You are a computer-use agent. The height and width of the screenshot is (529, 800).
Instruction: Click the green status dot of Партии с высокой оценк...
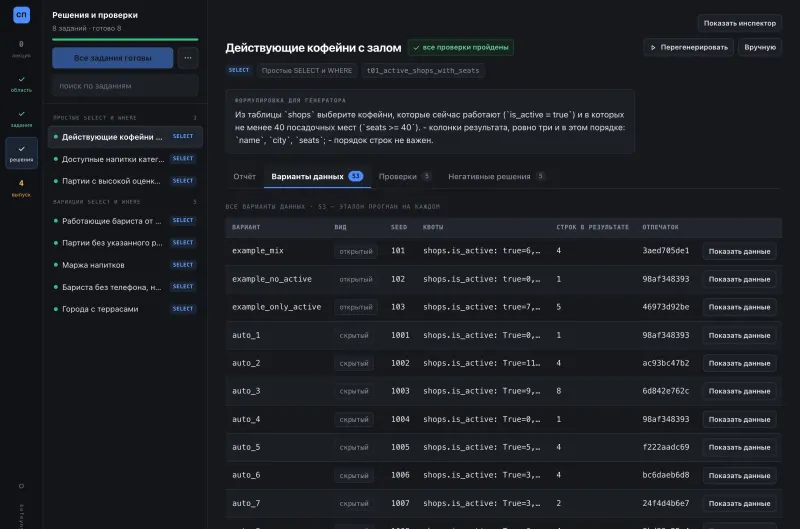(56, 181)
